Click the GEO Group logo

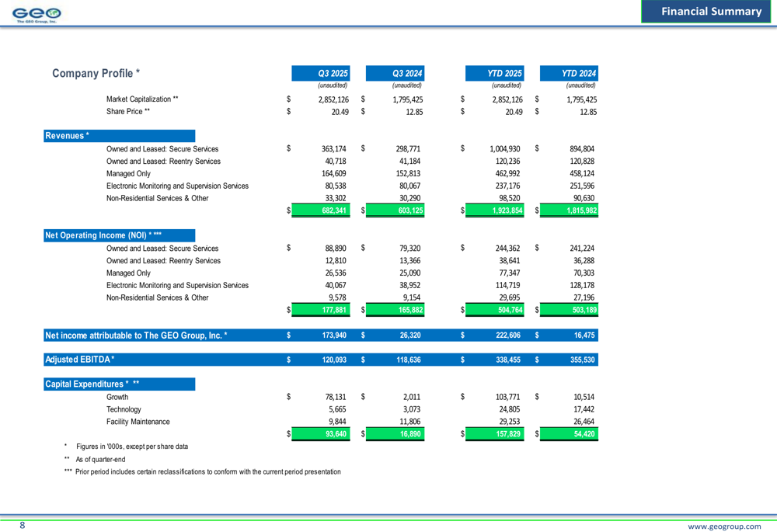pos(37,13)
